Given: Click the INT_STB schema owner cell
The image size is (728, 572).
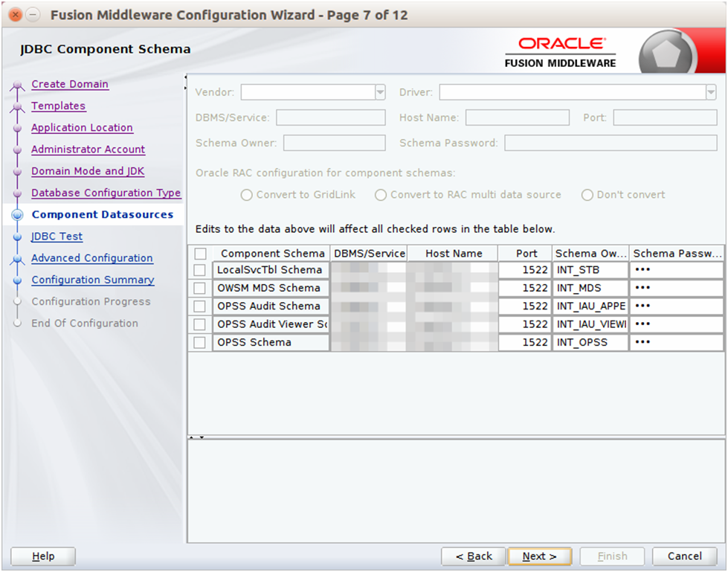Looking at the screenshot, I should (590, 270).
